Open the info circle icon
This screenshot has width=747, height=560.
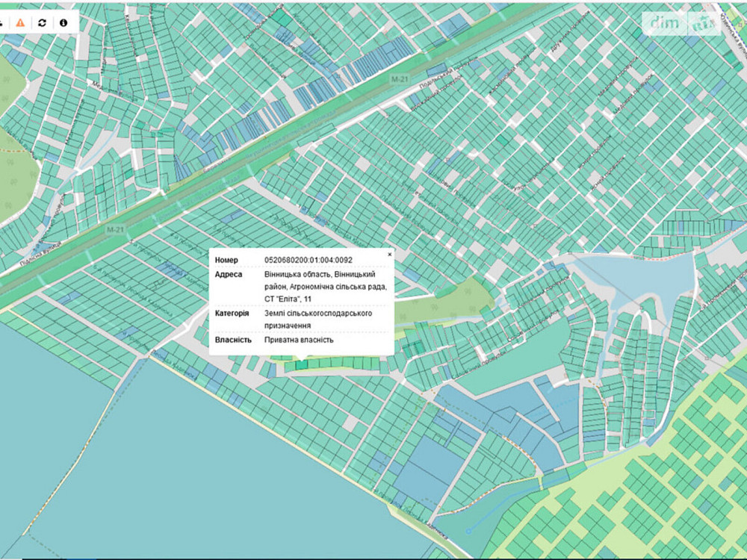point(63,22)
